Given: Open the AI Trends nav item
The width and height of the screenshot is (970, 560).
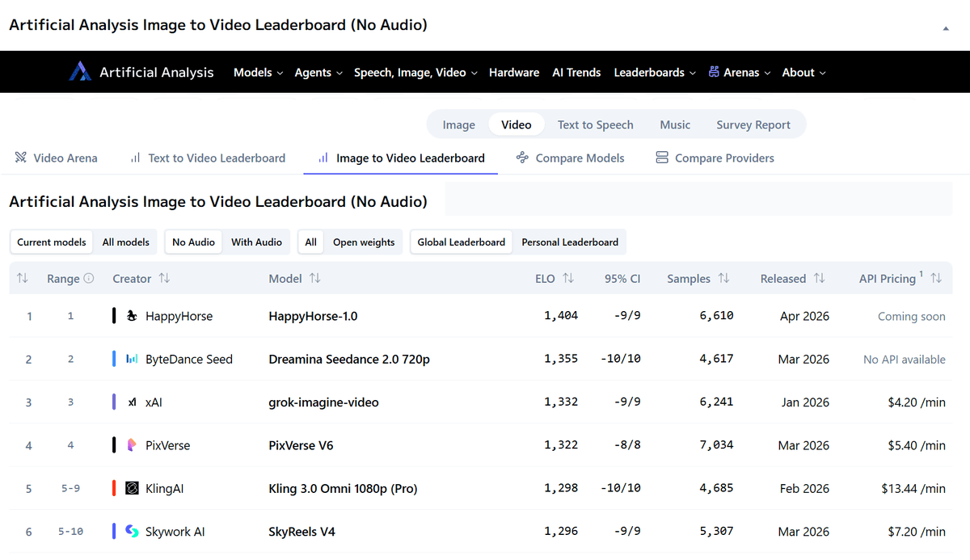Looking at the screenshot, I should [x=576, y=72].
